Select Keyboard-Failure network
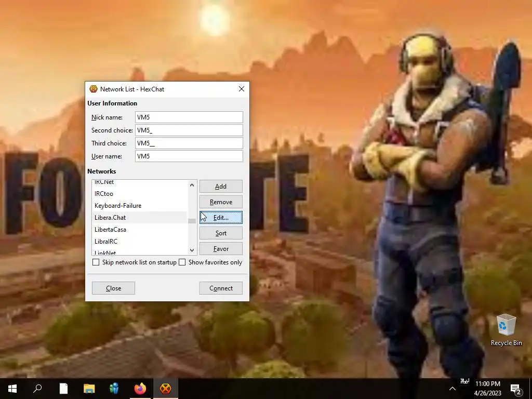The height and width of the screenshot is (399, 532). pyautogui.click(x=139, y=206)
